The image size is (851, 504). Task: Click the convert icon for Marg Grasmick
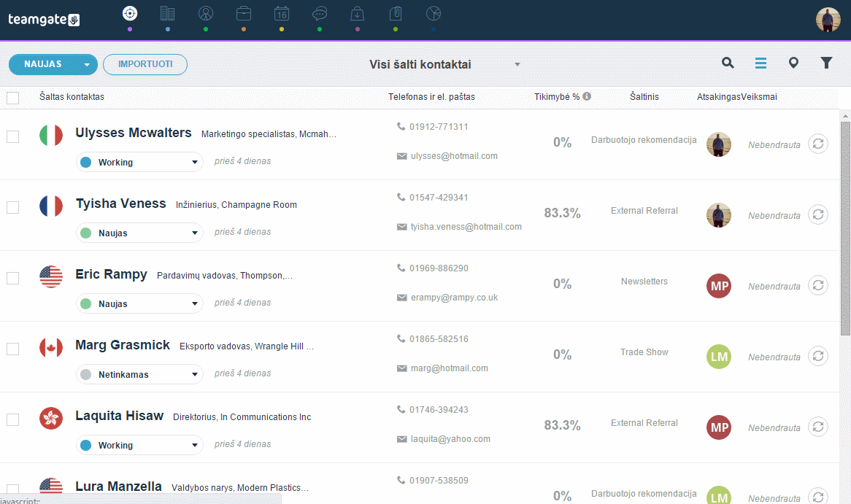(x=818, y=356)
